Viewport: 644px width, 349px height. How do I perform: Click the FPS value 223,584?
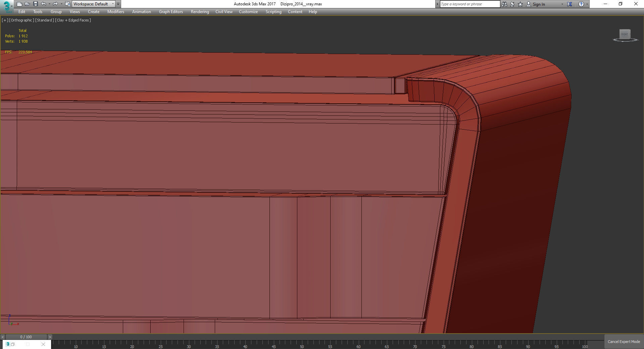[x=25, y=52]
